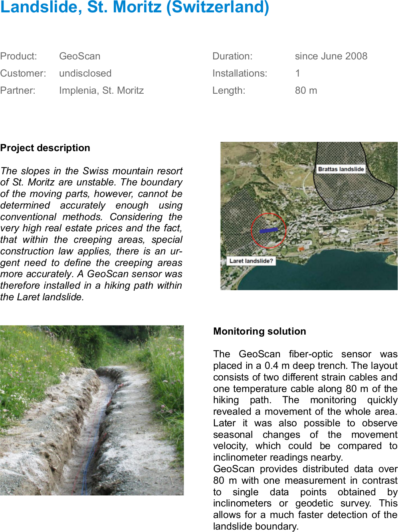Click the 'undisclosed' customer value
The height and width of the screenshot is (532, 398).
tap(85, 73)
